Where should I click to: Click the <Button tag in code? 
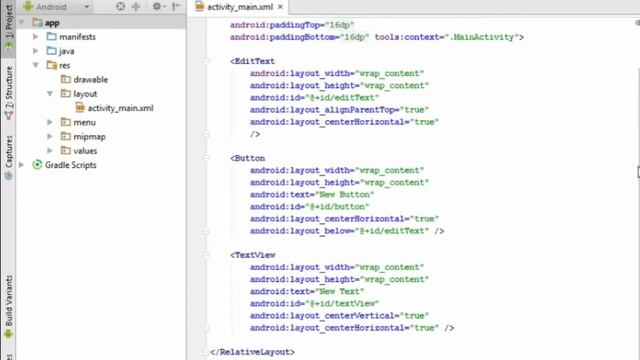click(247, 158)
